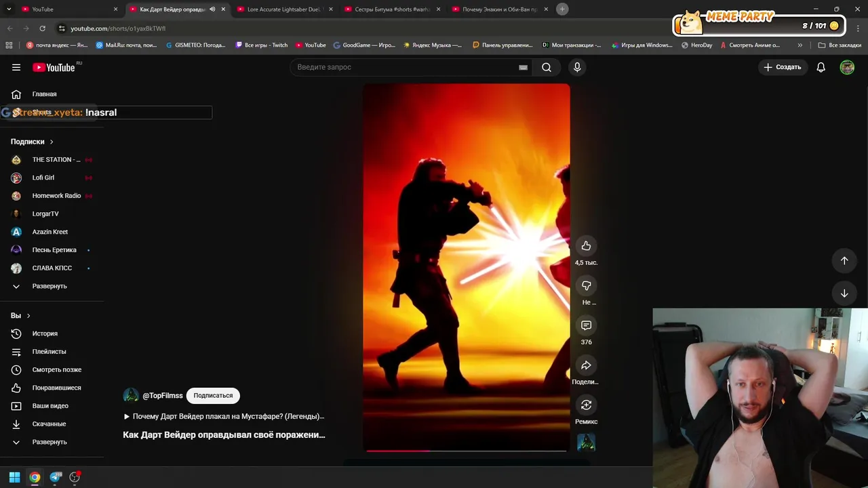Screen dimensions: 868x488
Task: Open the Все закладки folder
Action: (x=840, y=45)
